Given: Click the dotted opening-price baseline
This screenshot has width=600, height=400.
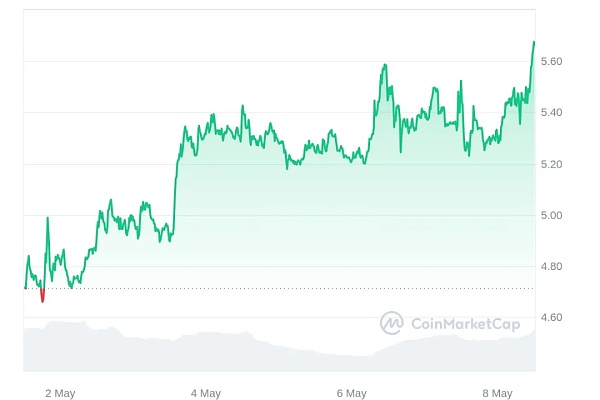Looking at the screenshot, I should point(300,288).
